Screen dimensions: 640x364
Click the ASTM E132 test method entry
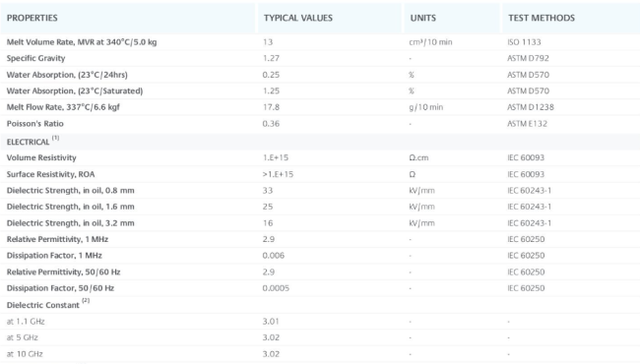(x=527, y=124)
